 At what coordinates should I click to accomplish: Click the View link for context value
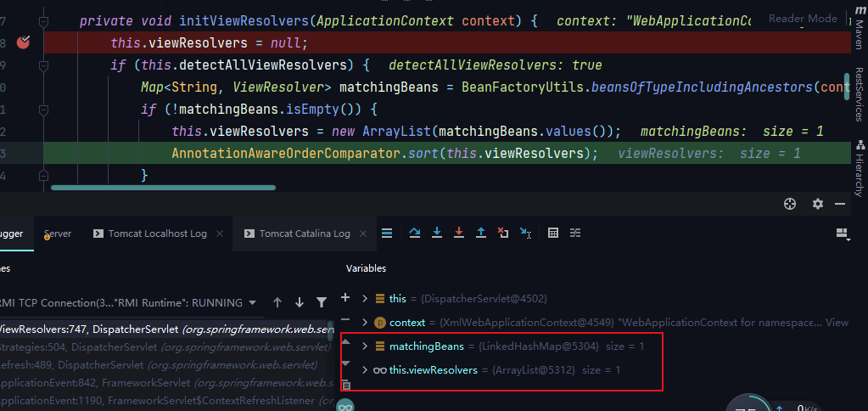tap(837, 323)
